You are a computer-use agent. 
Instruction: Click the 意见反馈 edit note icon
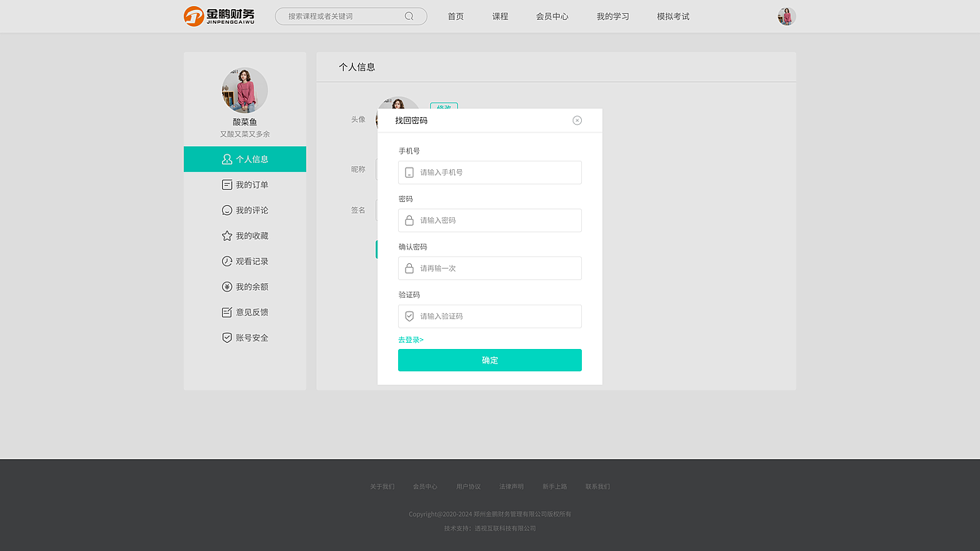(227, 312)
